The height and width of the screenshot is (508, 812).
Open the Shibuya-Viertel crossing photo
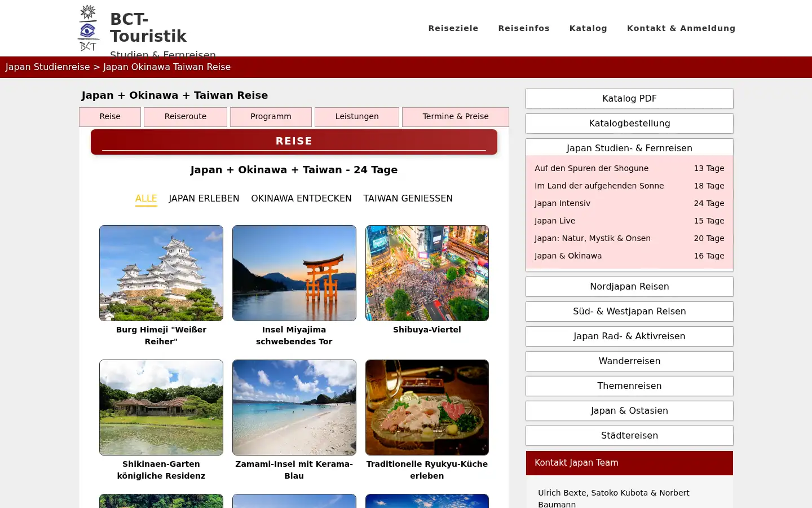(427, 273)
